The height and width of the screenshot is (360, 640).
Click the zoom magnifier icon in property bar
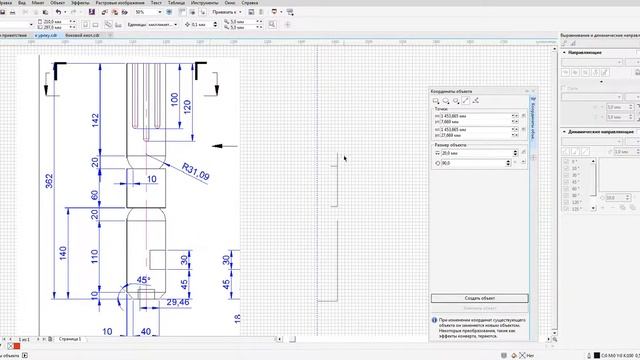click(x=272, y=24)
